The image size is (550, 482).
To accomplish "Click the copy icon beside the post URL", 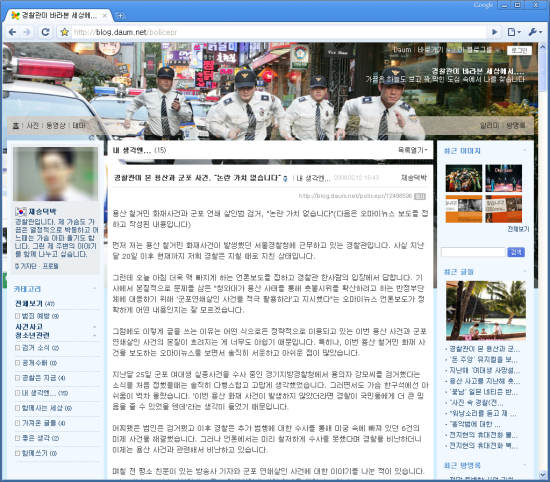I will click(420, 196).
